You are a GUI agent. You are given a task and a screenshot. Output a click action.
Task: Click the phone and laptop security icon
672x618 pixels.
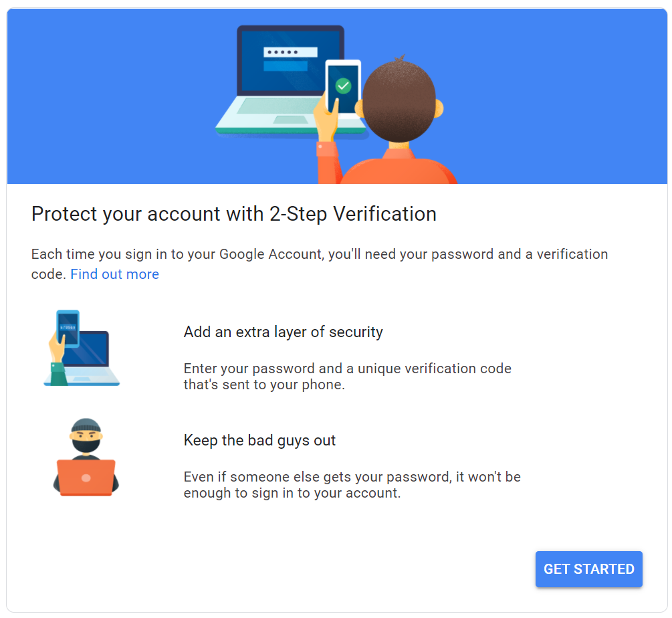[x=81, y=348]
